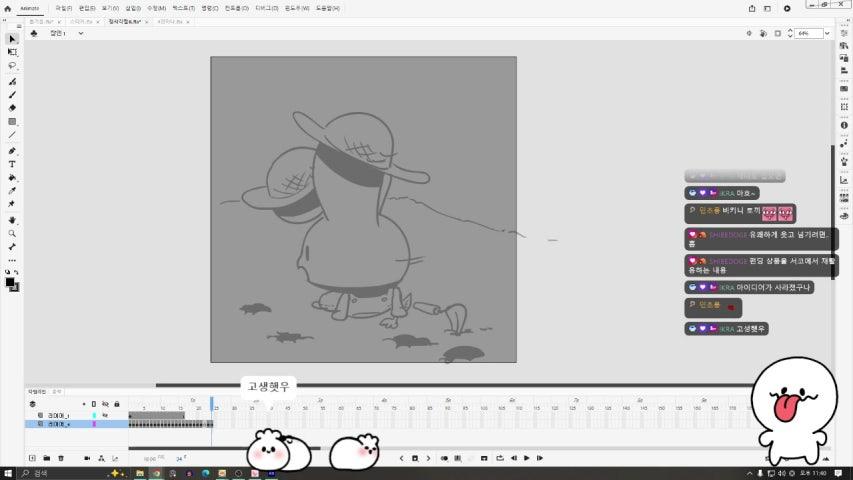Select the Lasso tool

(x=12, y=66)
